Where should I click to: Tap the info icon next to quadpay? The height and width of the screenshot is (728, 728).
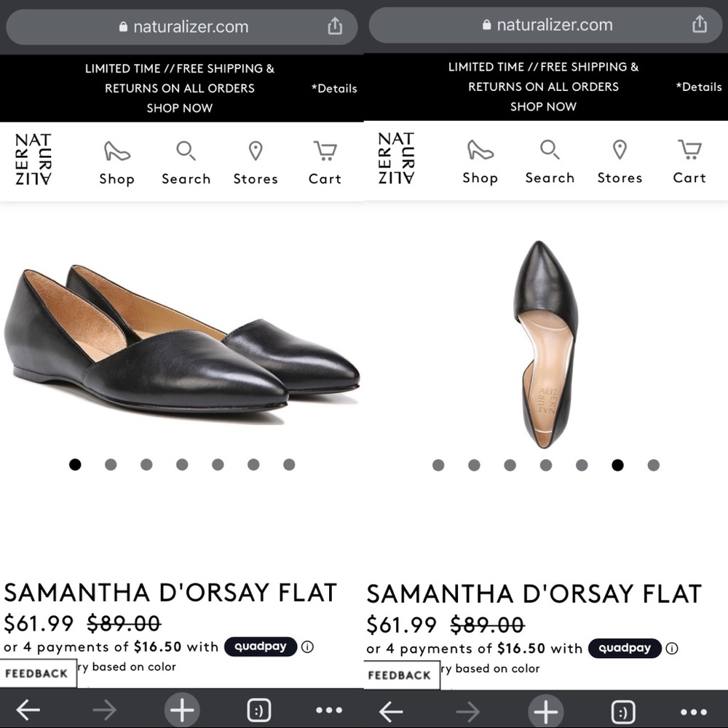[309, 647]
